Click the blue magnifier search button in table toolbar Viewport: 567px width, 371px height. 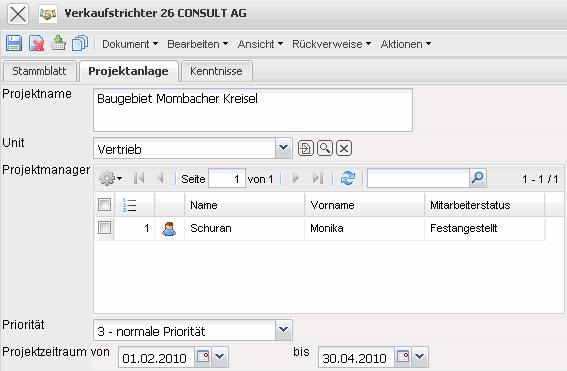pyautogui.click(x=478, y=178)
